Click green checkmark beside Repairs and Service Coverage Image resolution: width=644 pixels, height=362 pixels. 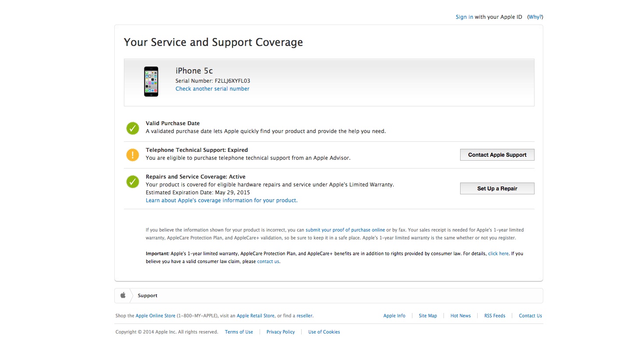tap(133, 182)
